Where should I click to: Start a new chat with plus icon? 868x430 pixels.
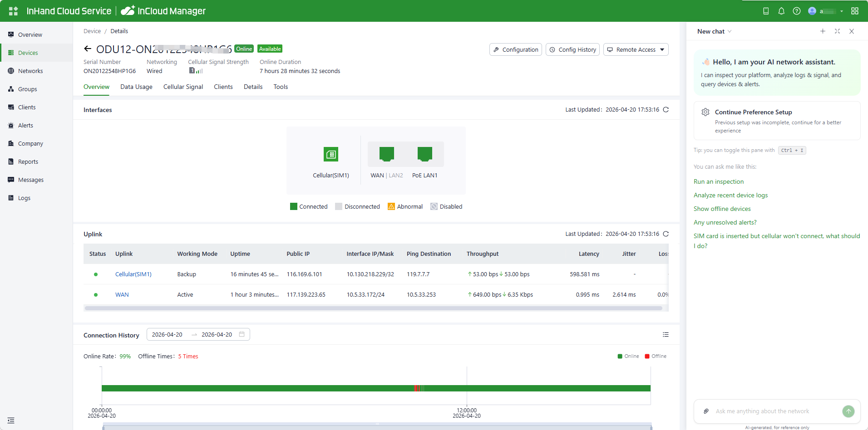click(x=823, y=31)
